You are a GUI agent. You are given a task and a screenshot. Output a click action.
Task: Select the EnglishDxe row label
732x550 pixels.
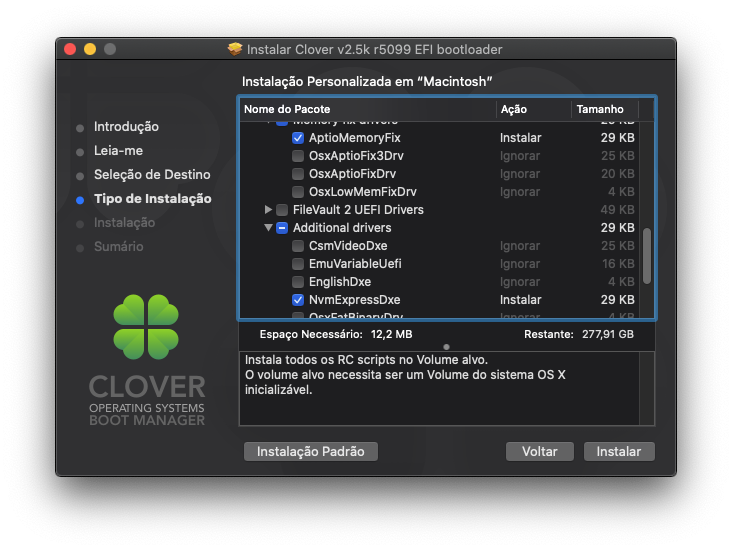point(340,282)
